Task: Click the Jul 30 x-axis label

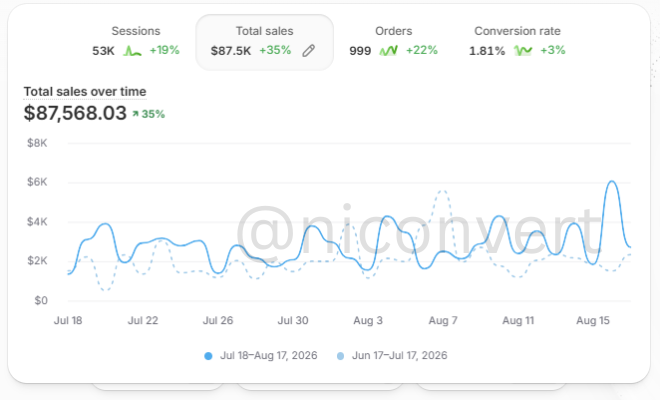Action: pyautogui.click(x=293, y=320)
